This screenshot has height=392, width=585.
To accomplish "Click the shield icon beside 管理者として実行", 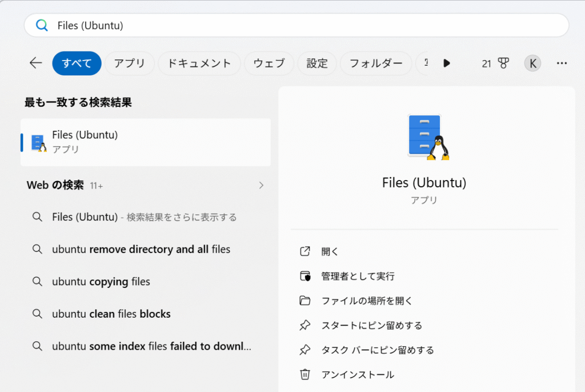I will (x=305, y=275).
